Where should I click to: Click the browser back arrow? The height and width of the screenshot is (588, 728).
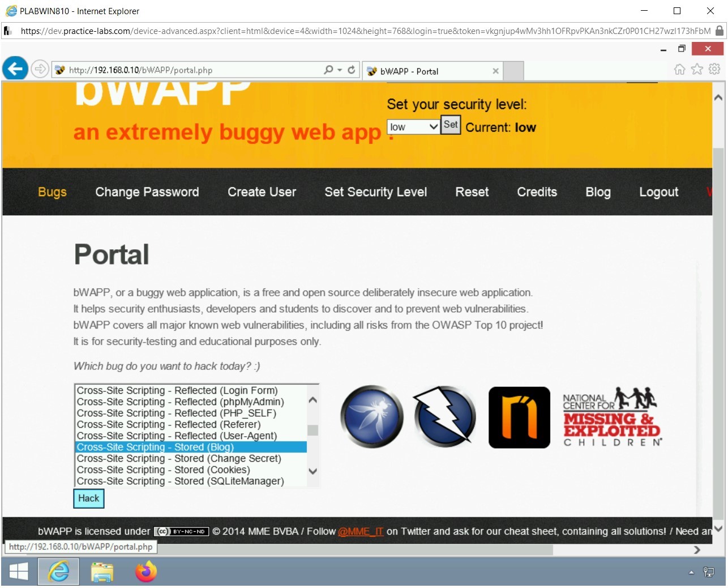[x=15, y=69]
